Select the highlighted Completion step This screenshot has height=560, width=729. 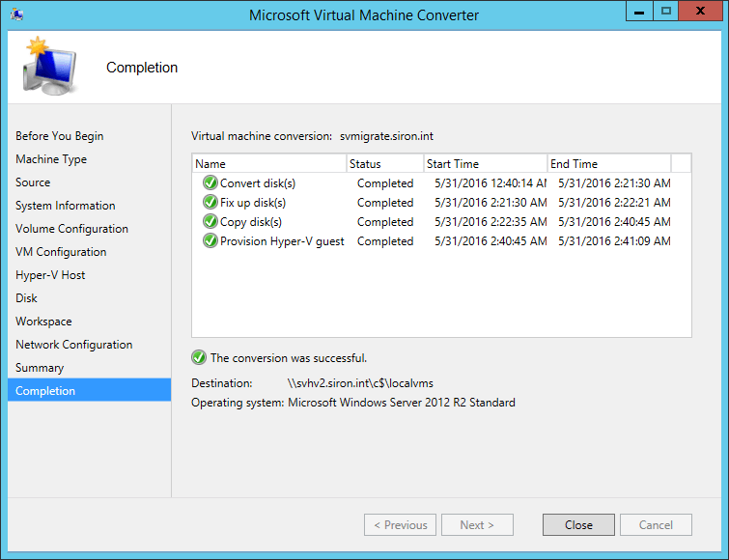click(89, 390)
